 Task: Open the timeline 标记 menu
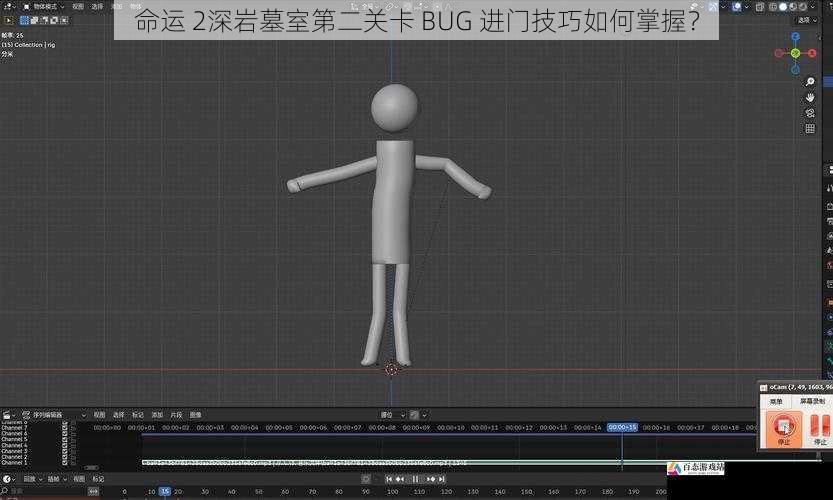[98, 479]
